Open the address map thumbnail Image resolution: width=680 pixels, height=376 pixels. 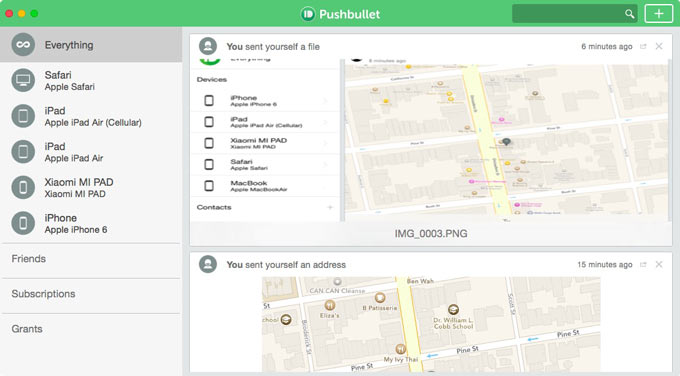click(431, 324)
